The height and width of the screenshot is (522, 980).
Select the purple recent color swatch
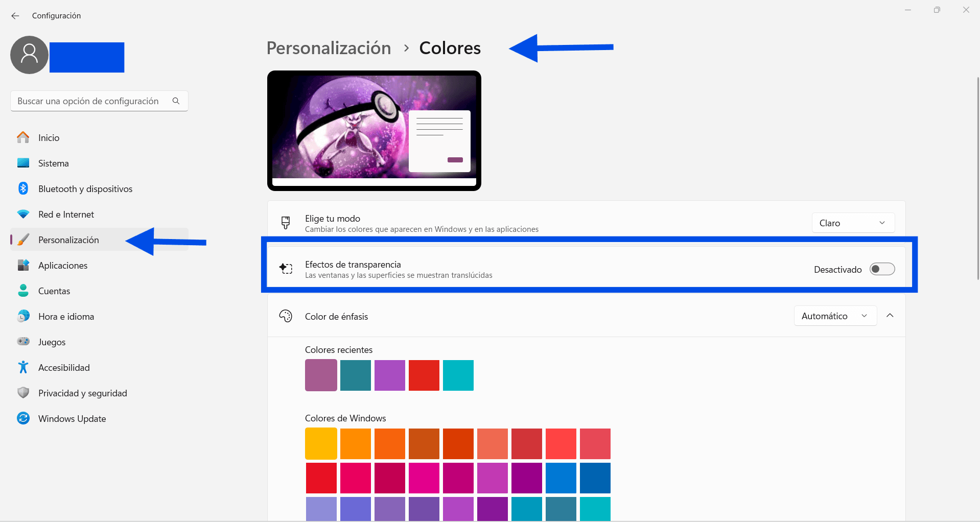point(390,375)
